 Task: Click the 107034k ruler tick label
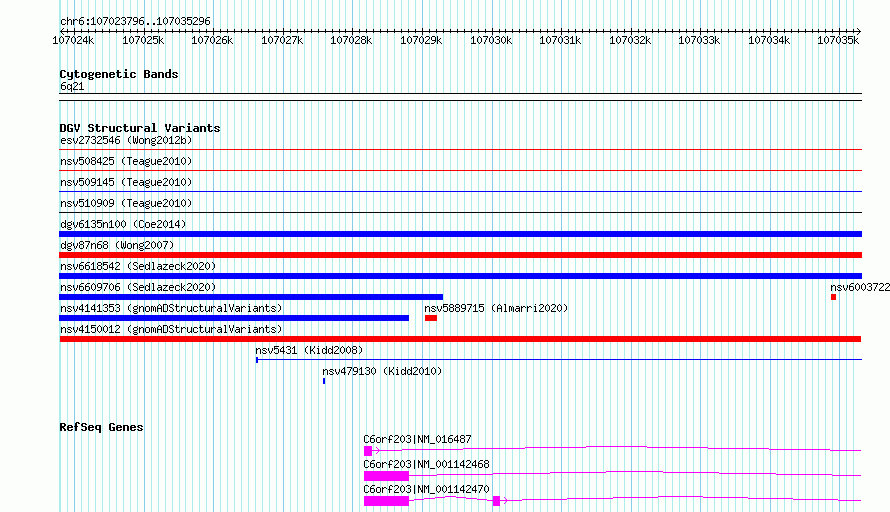pyautogui.click(x=769, y=40)
